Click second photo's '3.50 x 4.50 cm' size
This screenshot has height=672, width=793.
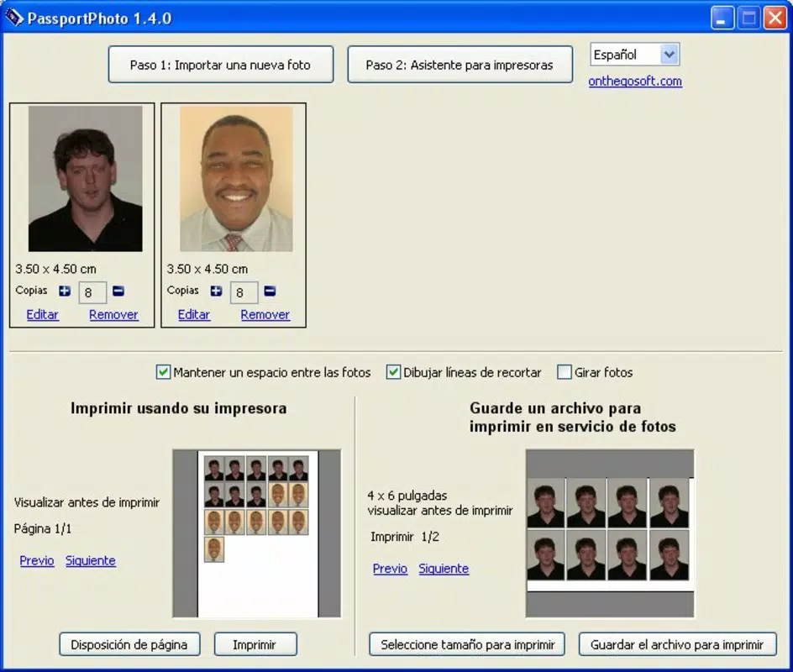207,269
